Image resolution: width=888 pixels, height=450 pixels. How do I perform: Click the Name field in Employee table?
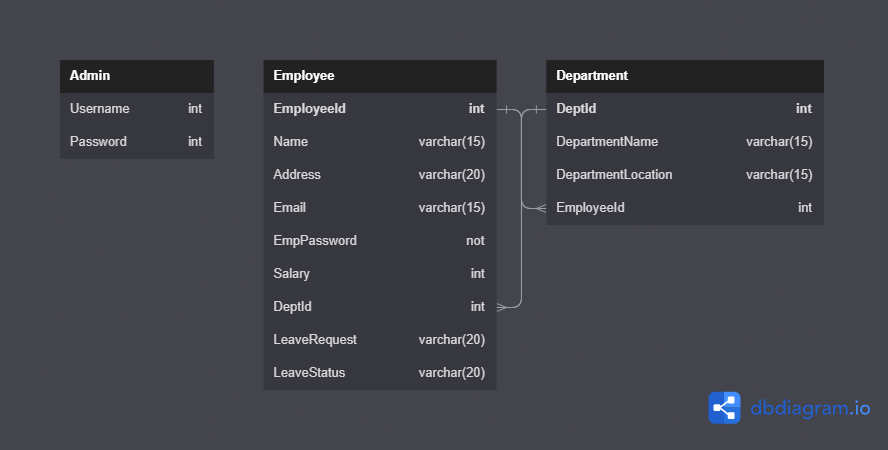380,142
